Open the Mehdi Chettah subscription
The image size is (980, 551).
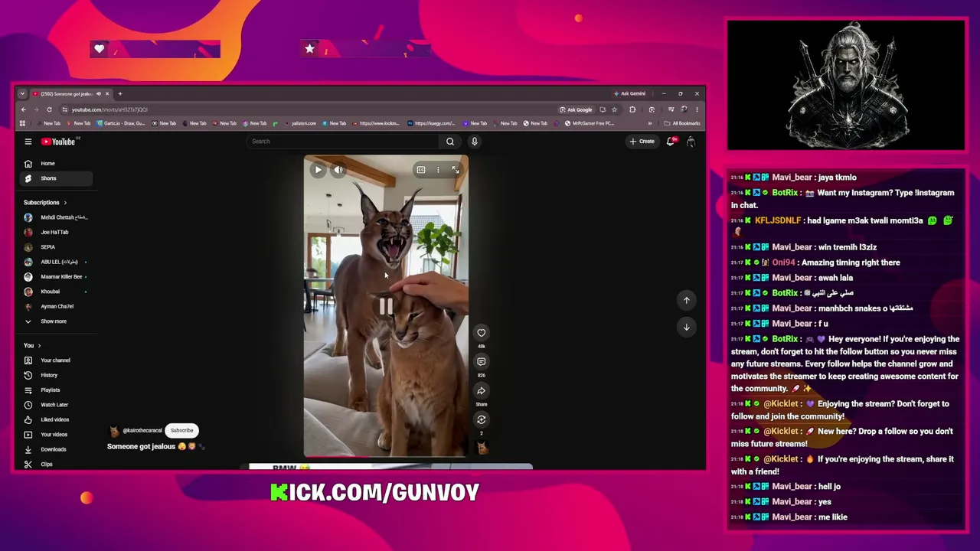[x=56, y=217]
